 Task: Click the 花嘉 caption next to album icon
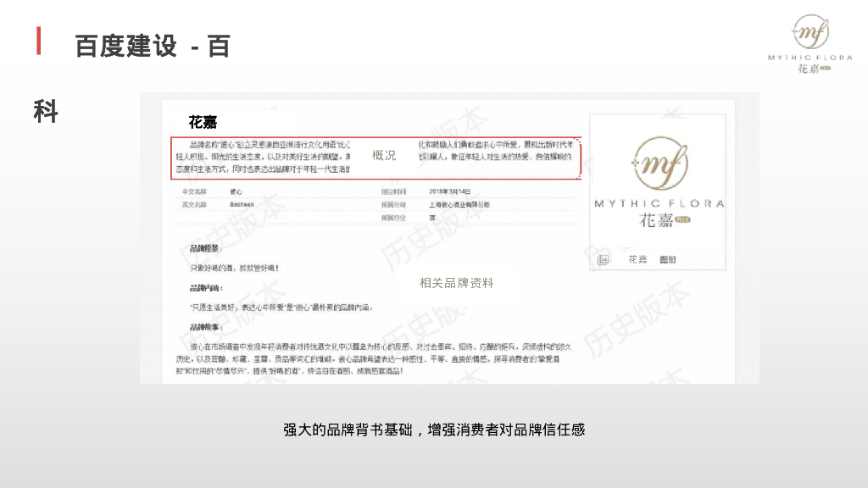637,259
